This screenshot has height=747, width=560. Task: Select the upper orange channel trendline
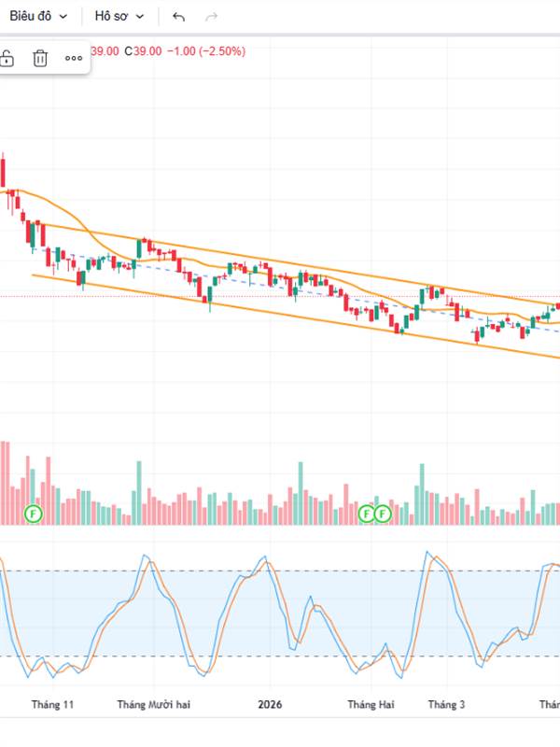pyautogui.click(x=280, y=261)
